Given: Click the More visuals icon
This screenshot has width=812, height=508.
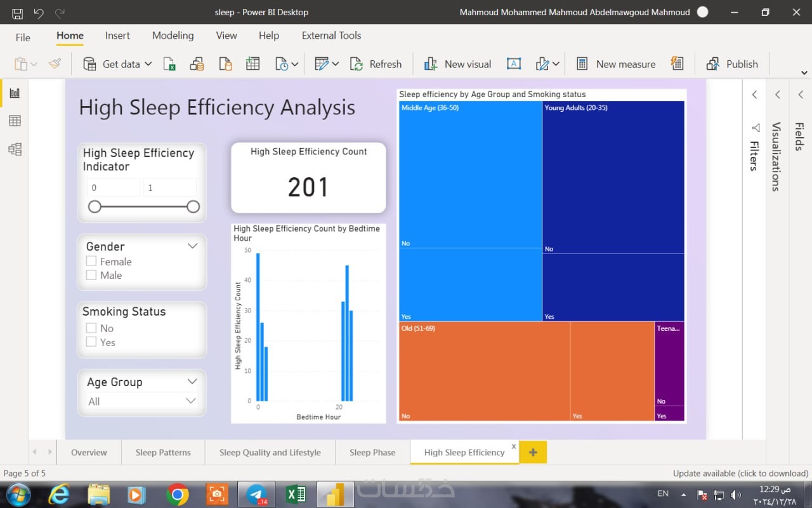Looking at the screenshot, I should (542, 63).
